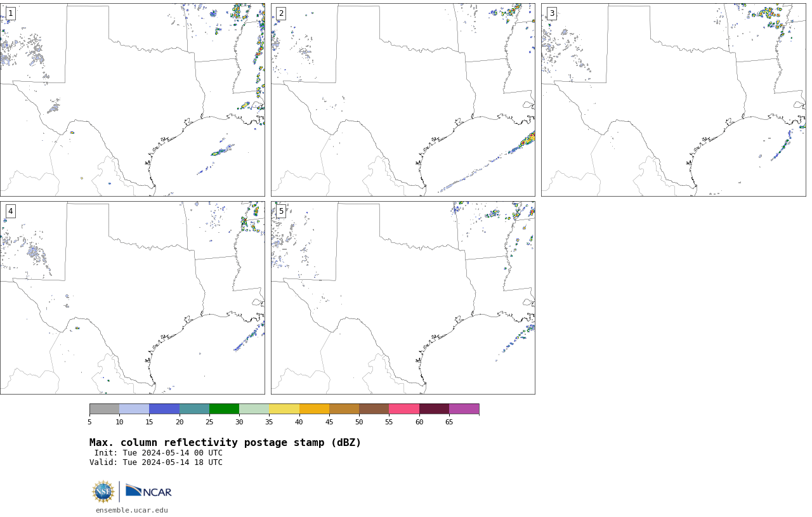Image resolution: width=812 pixels, height=517 pixels.
Task: Select the purple 65+ dBZ swatch
Action: [464, 409]
